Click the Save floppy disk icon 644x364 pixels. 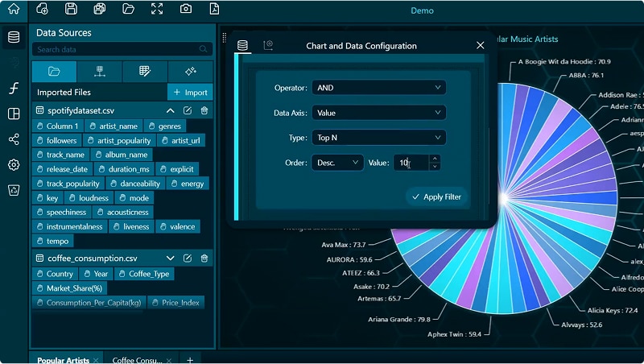click(71, 10)
